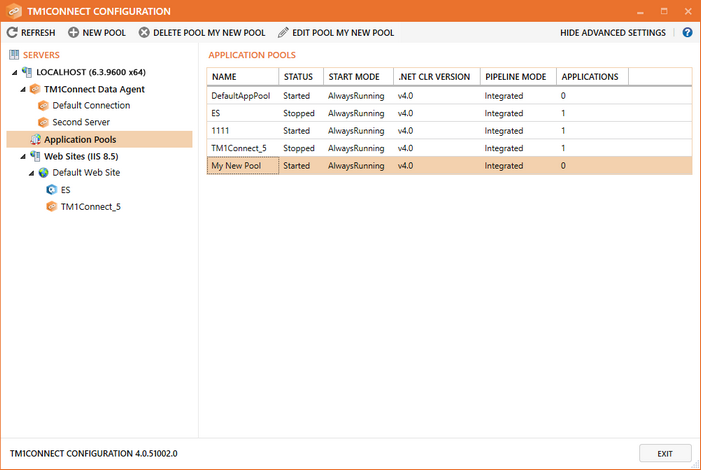This screenshot has width=701, height=470.
Task: Click Stopped status in TM1Connect_5 row
Action: (x=299, y=148)
